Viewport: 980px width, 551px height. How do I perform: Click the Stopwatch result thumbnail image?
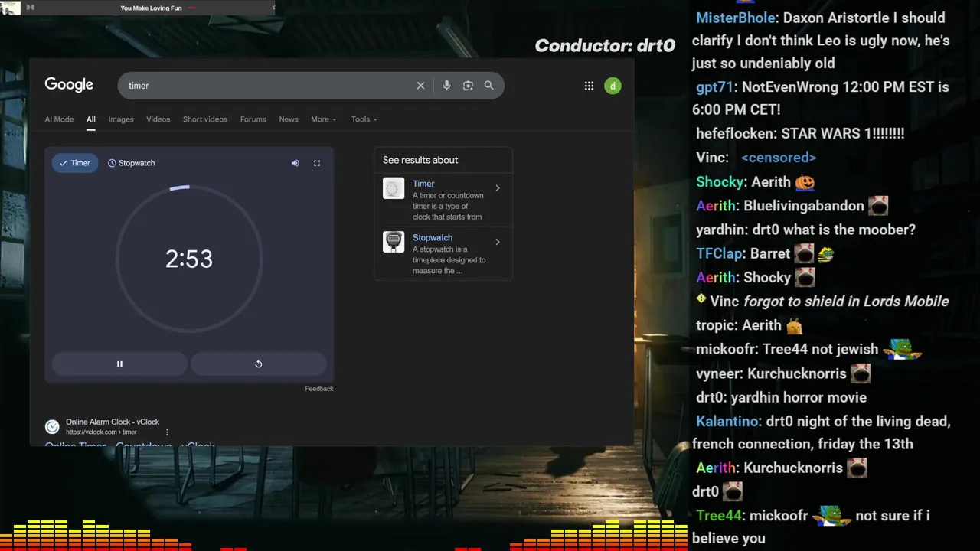(x=394, y=242)
